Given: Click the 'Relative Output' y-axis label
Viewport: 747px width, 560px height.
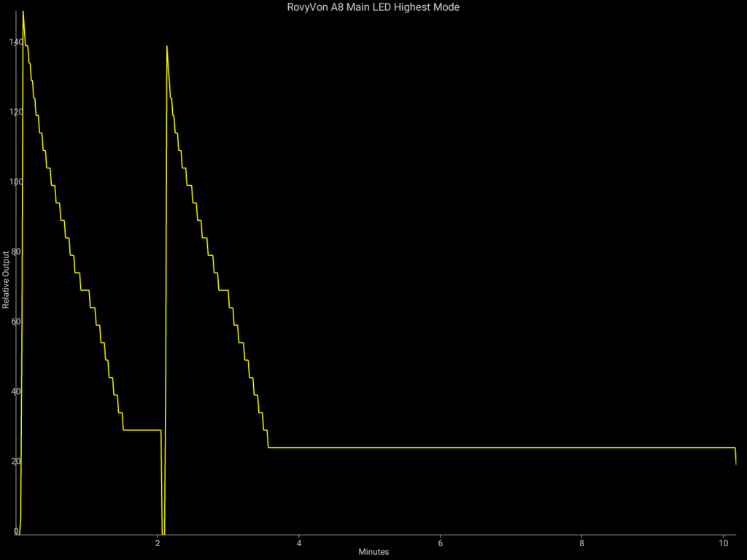Looking at the screenshot, I should [6, 280].
